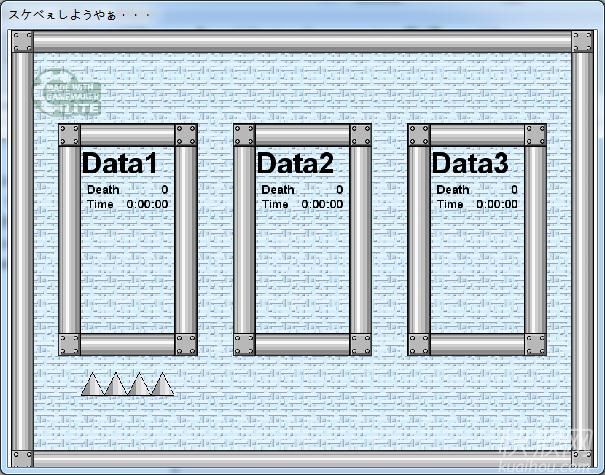Click the Game Maker Lite logo watermark
605x475 pixels.
(x=67, y=91)
